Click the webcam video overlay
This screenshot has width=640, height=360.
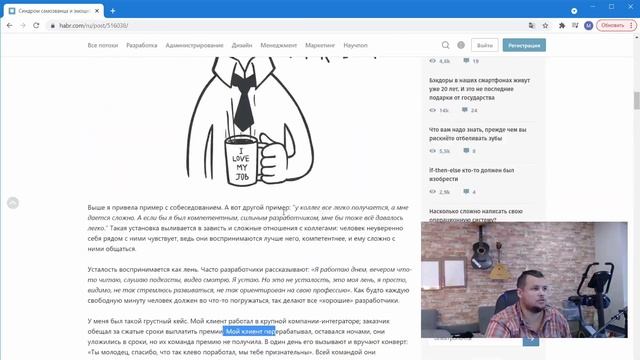coord(524,280)
